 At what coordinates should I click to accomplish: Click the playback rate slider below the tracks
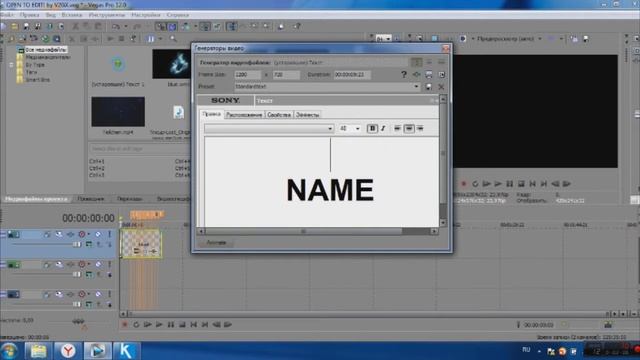78,321
